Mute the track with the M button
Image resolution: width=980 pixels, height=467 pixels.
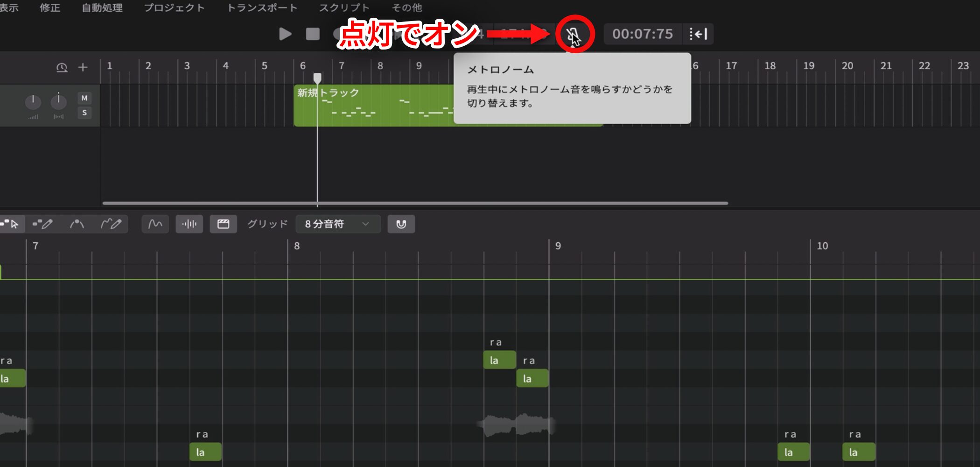(x=84, y=98)
